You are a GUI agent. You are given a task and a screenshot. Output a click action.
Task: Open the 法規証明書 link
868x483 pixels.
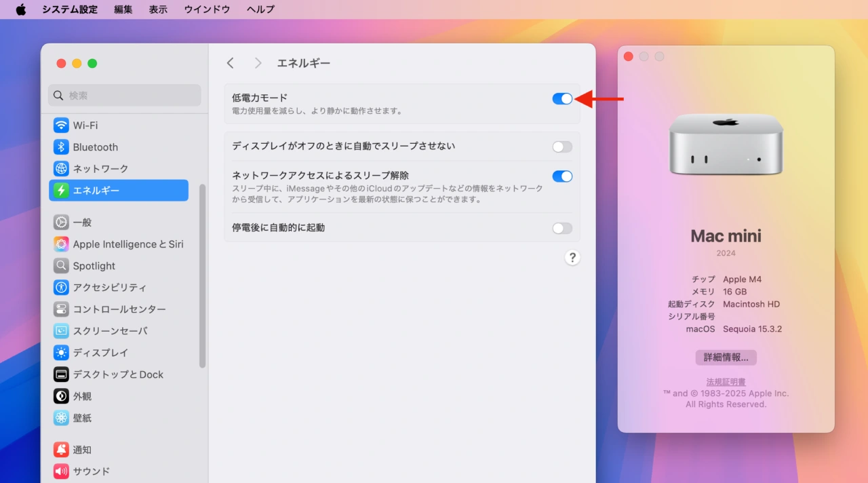click(726, 382)
